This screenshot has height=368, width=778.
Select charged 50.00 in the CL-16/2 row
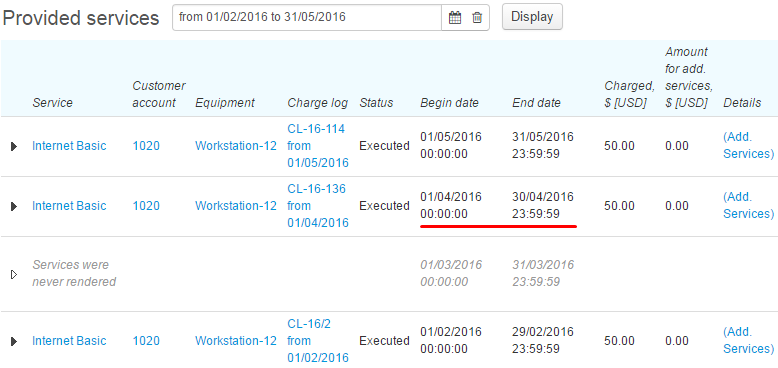click(x=619, y=341)
